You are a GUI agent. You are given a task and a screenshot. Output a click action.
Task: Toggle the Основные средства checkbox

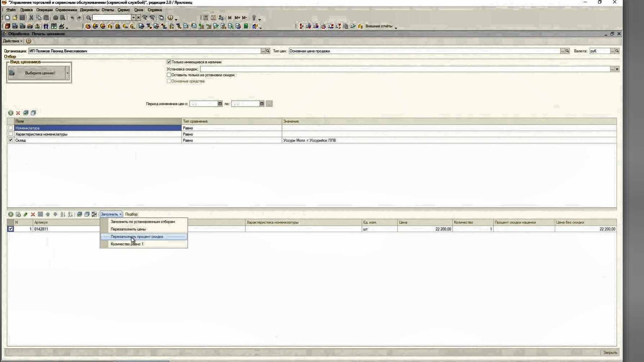[169, 81]
